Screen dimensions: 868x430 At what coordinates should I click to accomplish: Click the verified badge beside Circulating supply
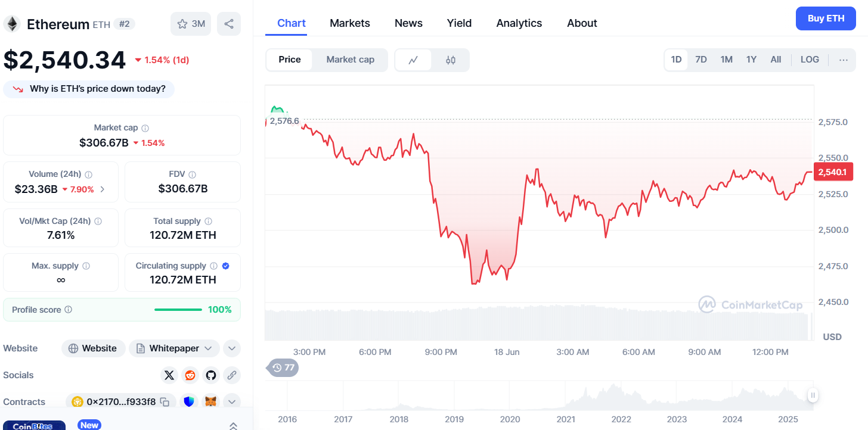point(226,266)
